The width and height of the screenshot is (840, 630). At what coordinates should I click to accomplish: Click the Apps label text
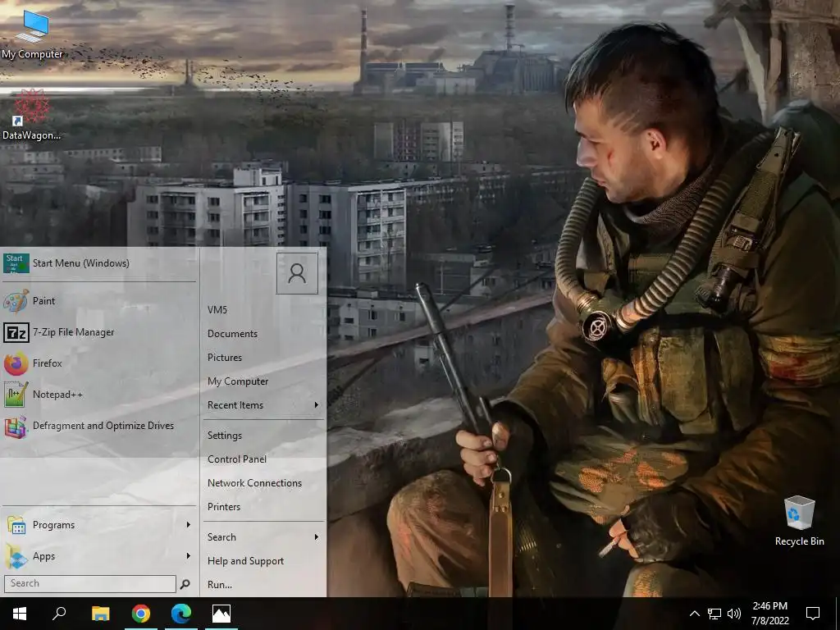43,557
